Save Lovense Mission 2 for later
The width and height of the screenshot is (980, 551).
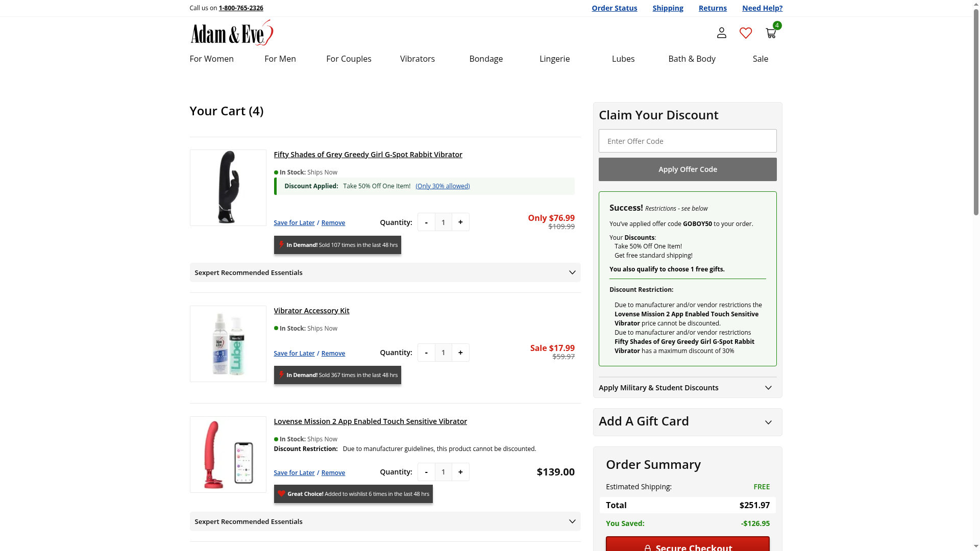(294, 473)
